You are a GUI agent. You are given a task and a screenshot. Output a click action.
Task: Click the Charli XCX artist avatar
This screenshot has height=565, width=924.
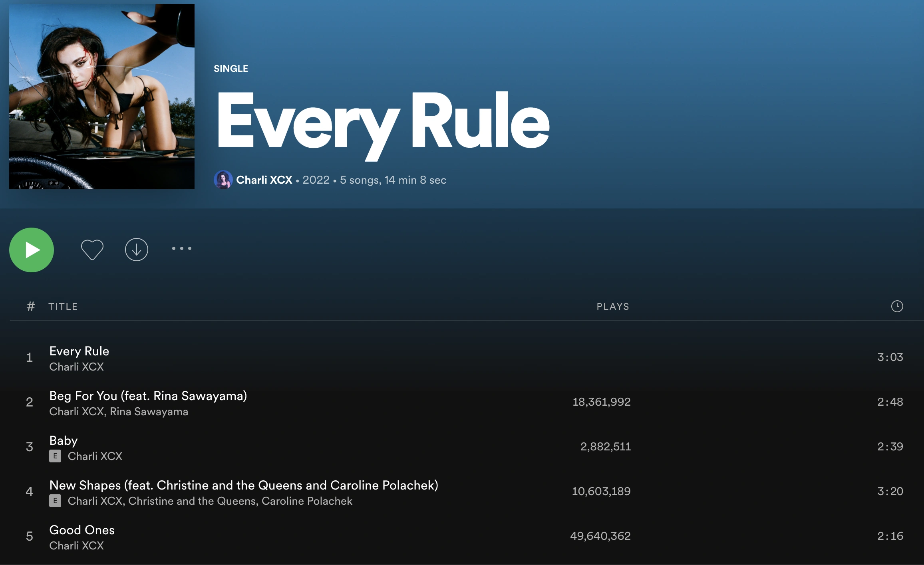pyautogui.click(x=223, y=180)
